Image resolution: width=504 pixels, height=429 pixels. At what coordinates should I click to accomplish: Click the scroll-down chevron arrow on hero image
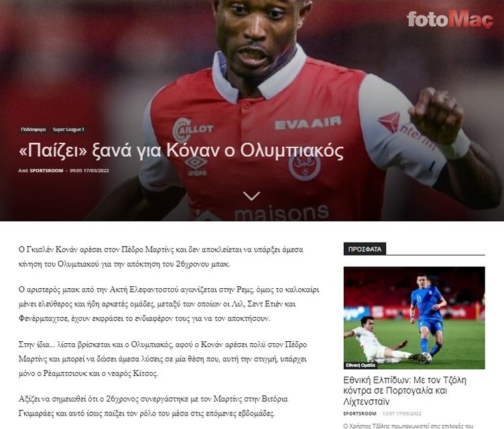click(252, 196)
